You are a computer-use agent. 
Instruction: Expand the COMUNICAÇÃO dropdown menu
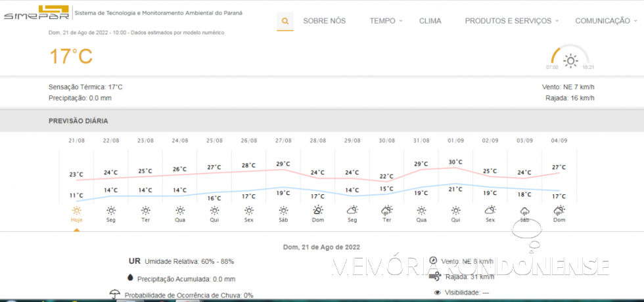(x=605, y=21)
